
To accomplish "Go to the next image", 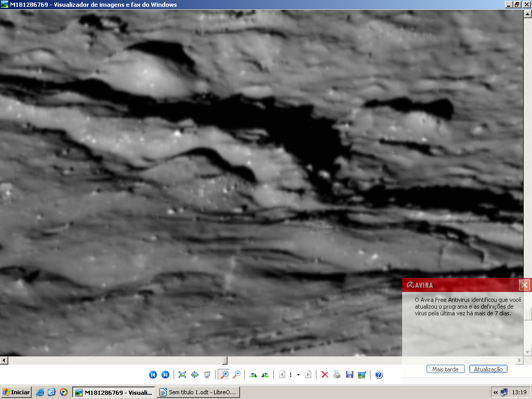I will pyautogui.click(x=165, y=375).
